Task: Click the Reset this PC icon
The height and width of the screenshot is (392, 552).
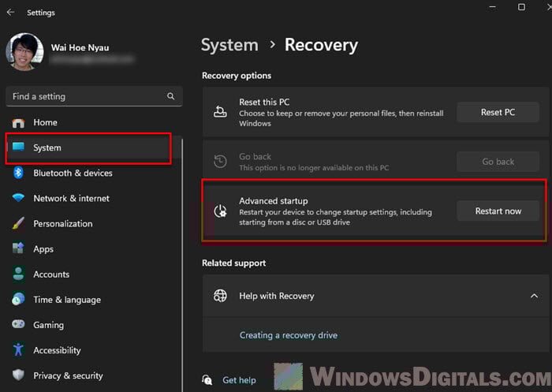Action: (220, 112)
